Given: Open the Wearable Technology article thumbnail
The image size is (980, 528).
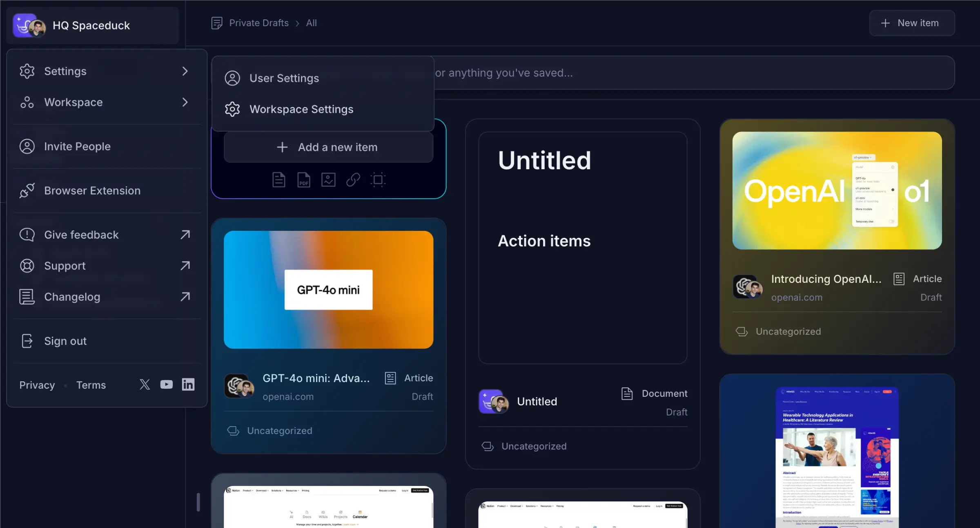Looking at the screenshot, I should (x=837, y=457).
